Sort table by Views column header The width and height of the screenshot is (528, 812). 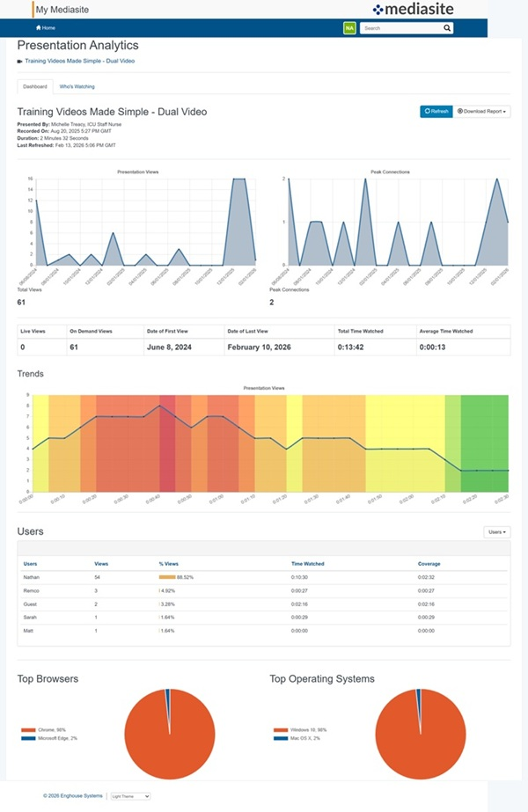100,564
